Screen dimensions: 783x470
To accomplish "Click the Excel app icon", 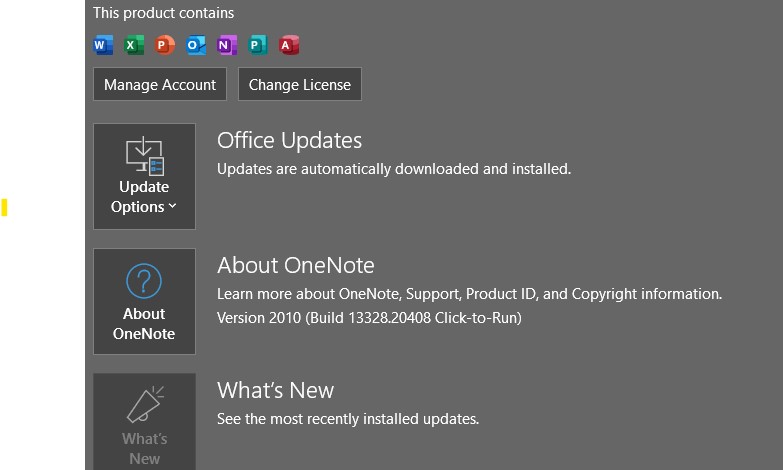I will [134, 45].
